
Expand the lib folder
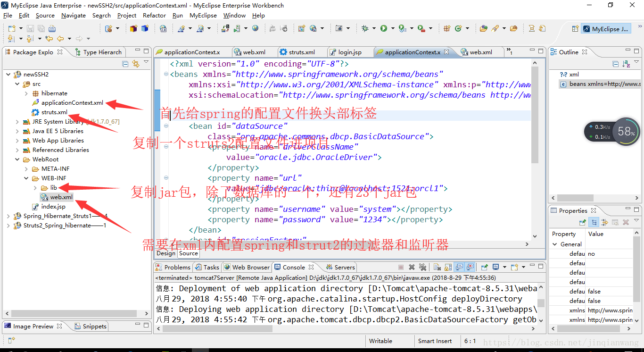pyautogui.click(x=35, y=188)
